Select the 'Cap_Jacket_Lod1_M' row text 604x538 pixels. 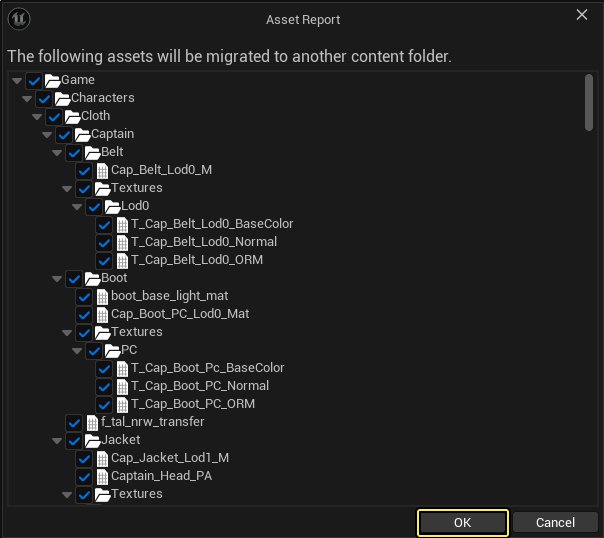[170, 458]
